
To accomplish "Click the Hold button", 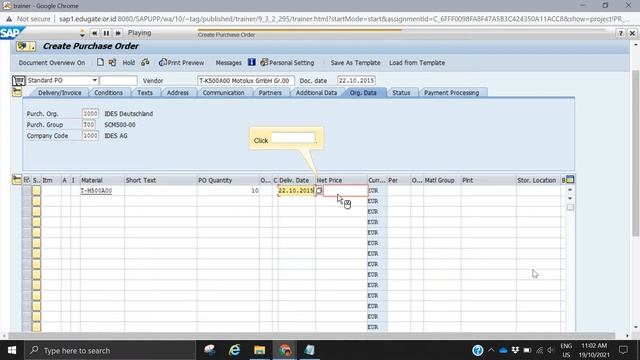I will click(129, 63).
